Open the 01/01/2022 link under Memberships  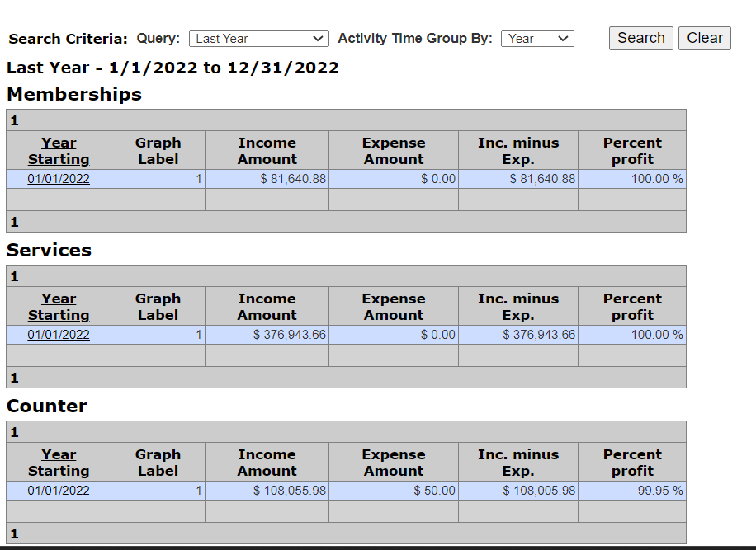pos(58,179)
